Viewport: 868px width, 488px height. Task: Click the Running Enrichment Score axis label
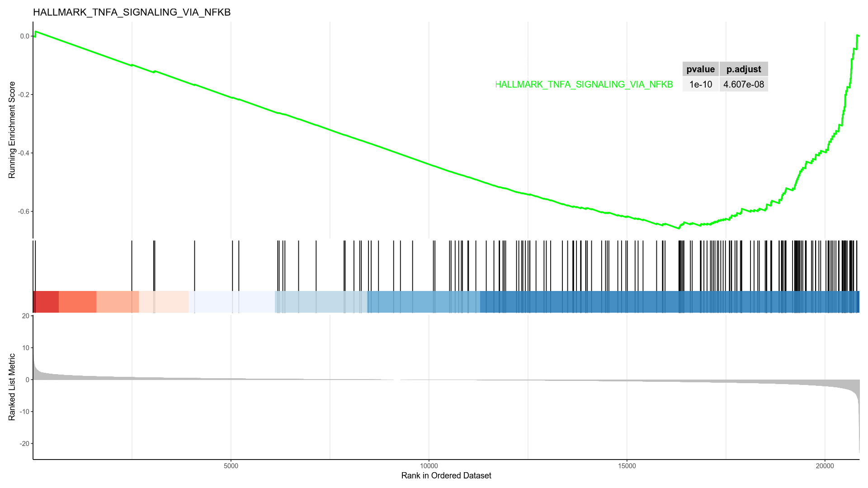12,130
